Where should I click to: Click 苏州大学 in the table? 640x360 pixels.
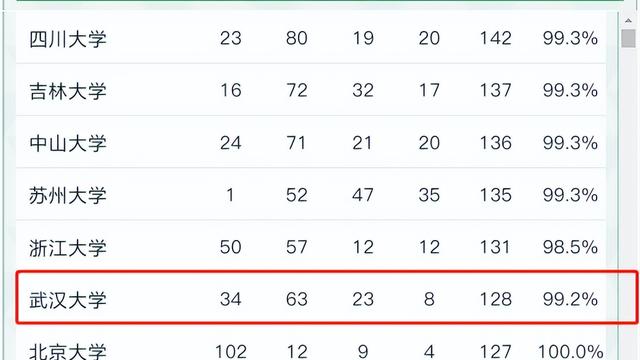(x=68, y=196)
